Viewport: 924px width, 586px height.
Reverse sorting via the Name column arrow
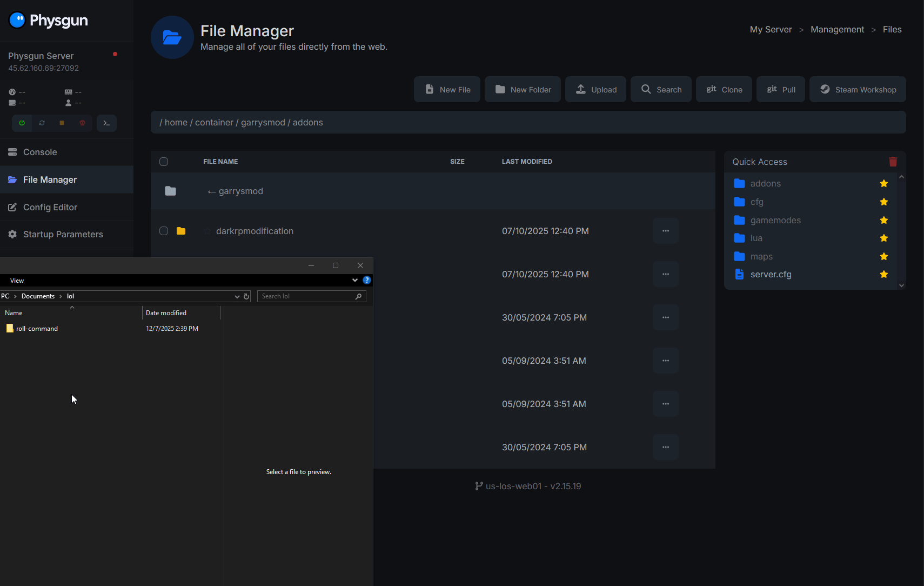tap(72, 308)
